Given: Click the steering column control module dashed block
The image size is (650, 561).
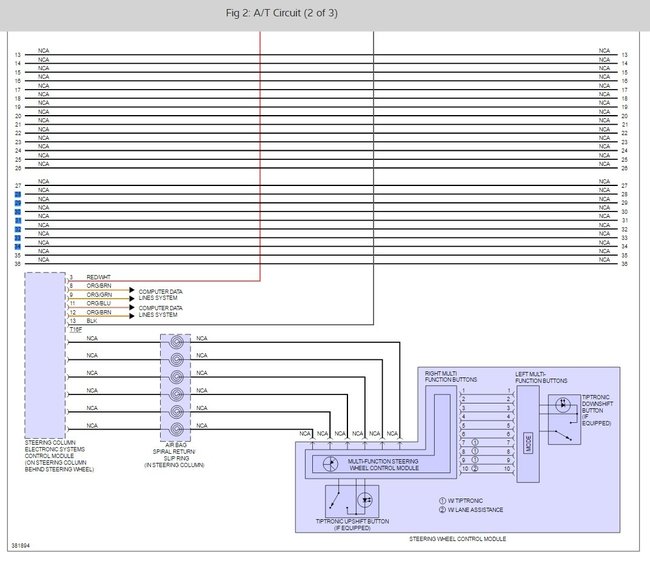Looking at the screenshot, I should pyautogui.click(x=45, y=355).
